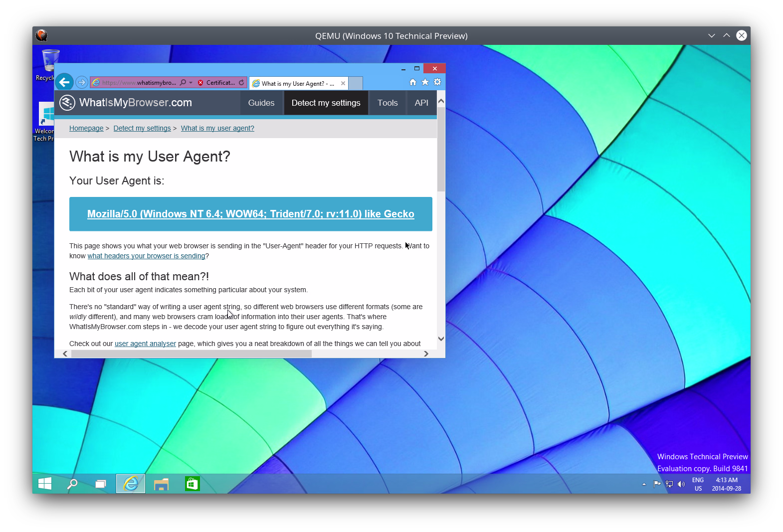Viewport: 783px width, 532px height.
Task: Open Favorites star icon
Action: (425, 82)
